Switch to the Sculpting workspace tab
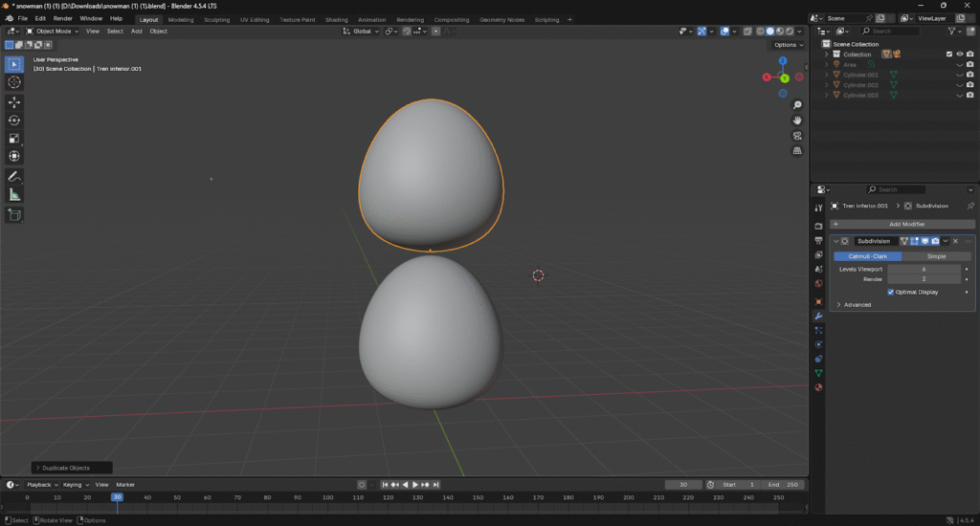The image size is (980, 526). (216, 19)
